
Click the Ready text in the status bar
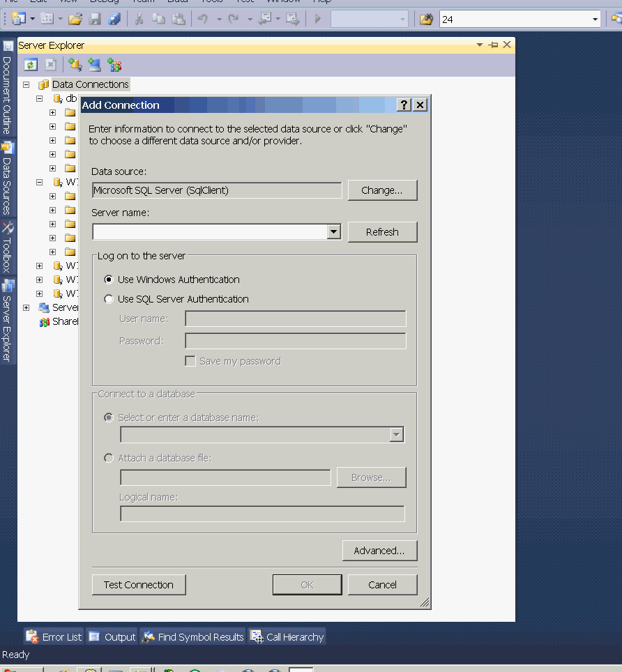pyautogui.click(x=16, y=655)
